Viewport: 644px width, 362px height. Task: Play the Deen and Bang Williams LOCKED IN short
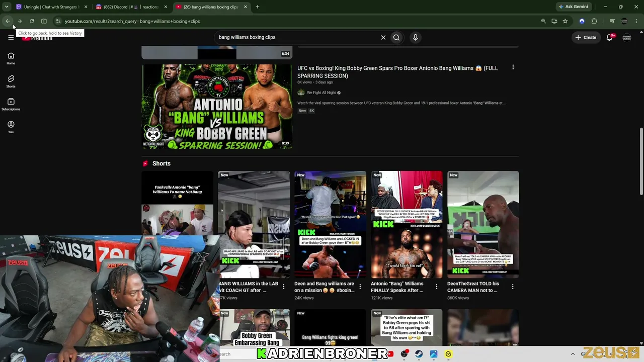(330, 225)
